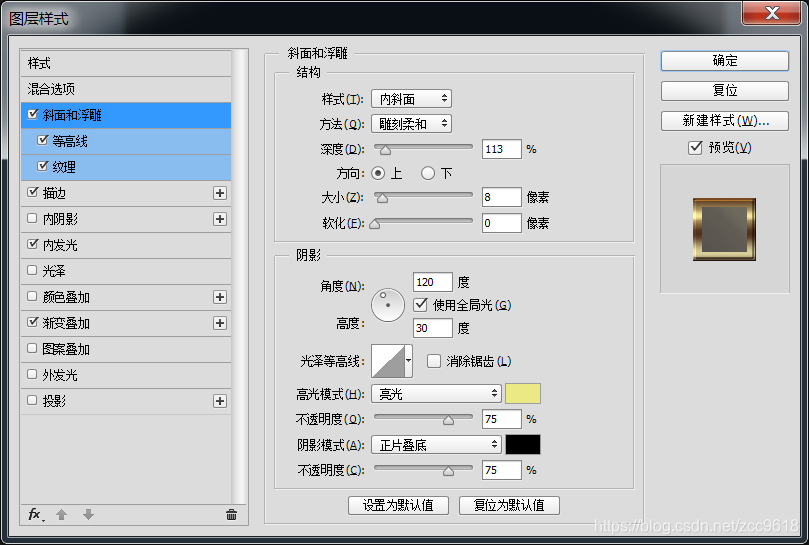Image resolution: width=809 pixels, height=545 pixels.
Task: Enable the 图案叠加 checkbox
Action: pos(32,348)
